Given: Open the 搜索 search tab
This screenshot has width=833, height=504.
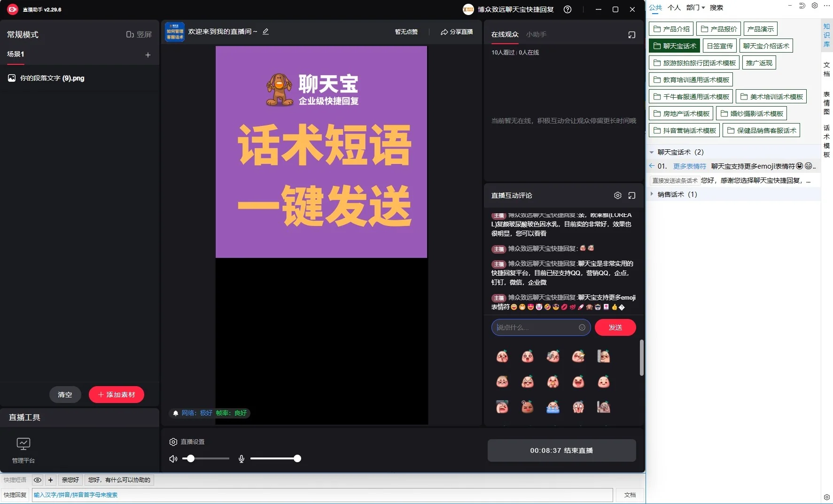Looking at the screenshot, I should 716,8.
